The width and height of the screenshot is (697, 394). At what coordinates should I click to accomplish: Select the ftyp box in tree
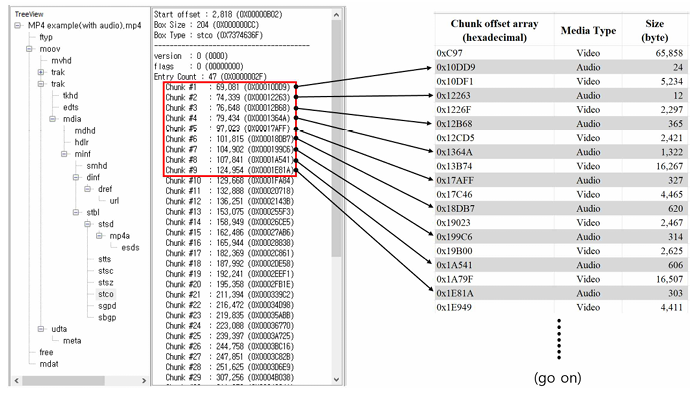point(46,37)
